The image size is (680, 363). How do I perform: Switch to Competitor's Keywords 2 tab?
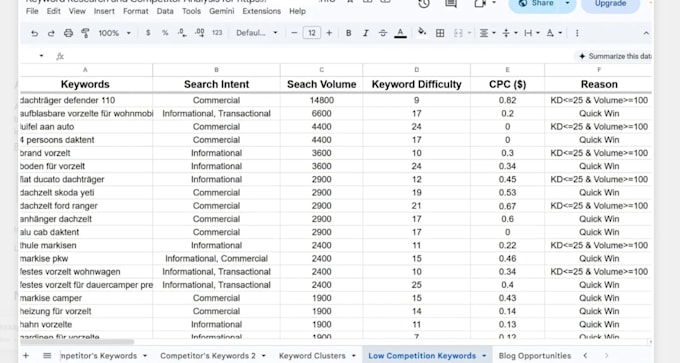point(208,356)
